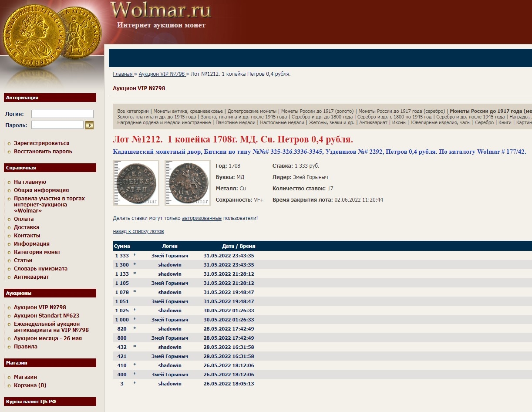
Task: Open Словарь нумизмата in sidebar
Action: (40, 269)
